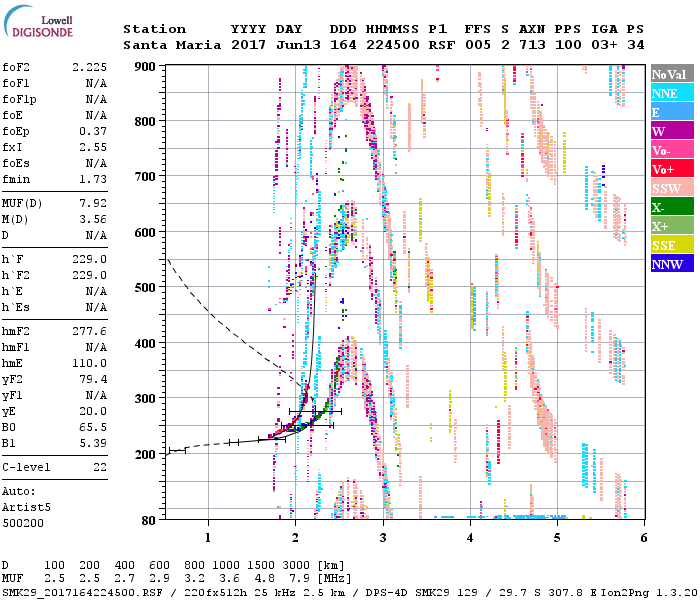Click the hmE value 110.0
The width and height of the screenshot is (700, 600).
point(90,363)
